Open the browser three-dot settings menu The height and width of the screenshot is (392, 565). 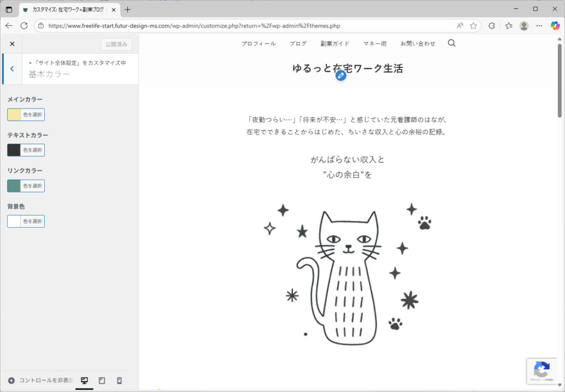click(x=539, y=25)
